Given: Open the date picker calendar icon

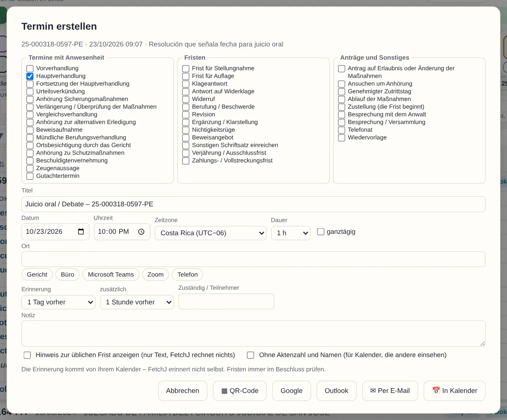Looking at the screenshot, I should (x=81, y=232).
